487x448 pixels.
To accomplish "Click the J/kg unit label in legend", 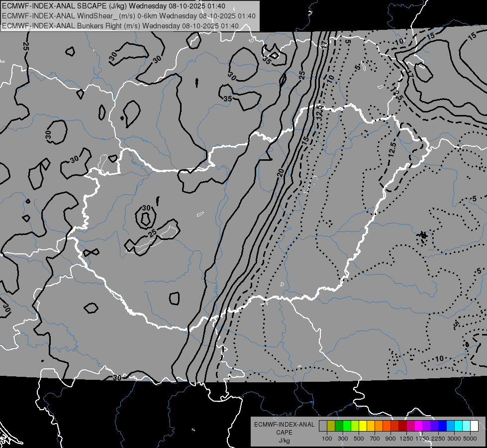I will coord(284,441).
